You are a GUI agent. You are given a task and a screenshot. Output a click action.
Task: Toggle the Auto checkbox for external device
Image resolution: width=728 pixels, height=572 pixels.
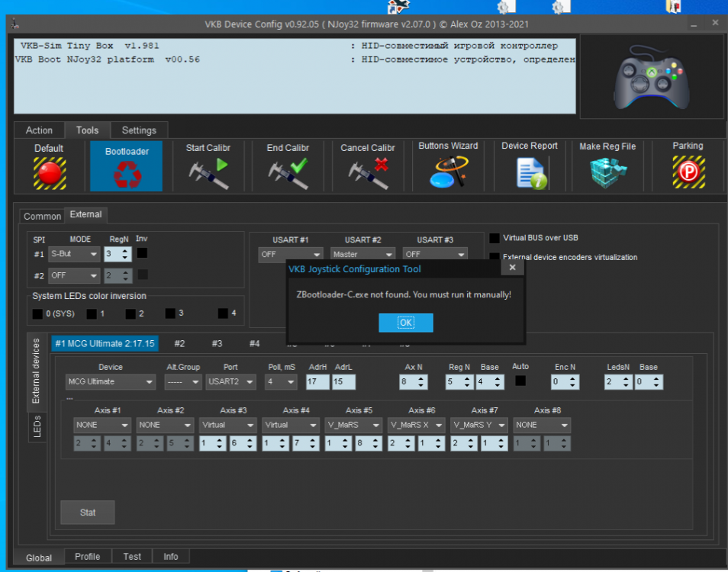520,381
